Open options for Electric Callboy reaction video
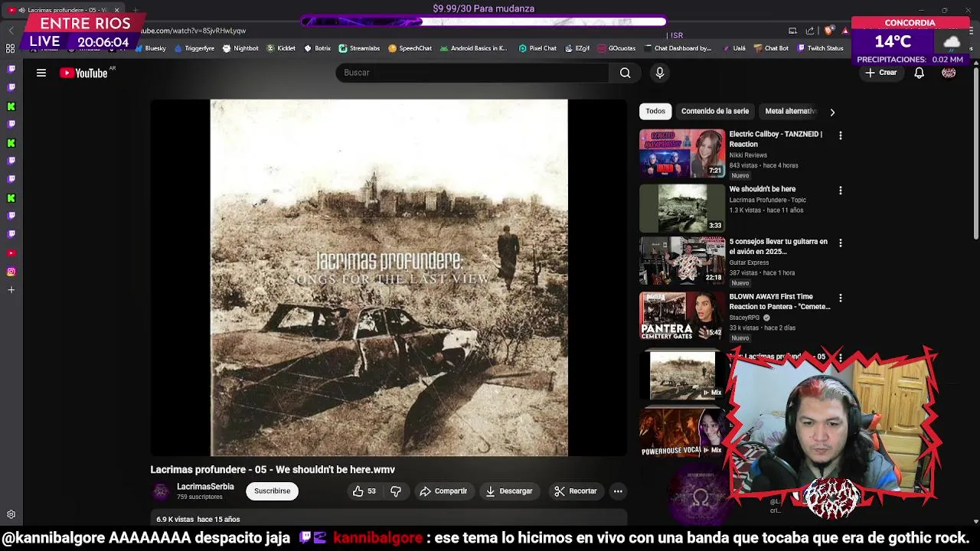 tap(840, 135)
